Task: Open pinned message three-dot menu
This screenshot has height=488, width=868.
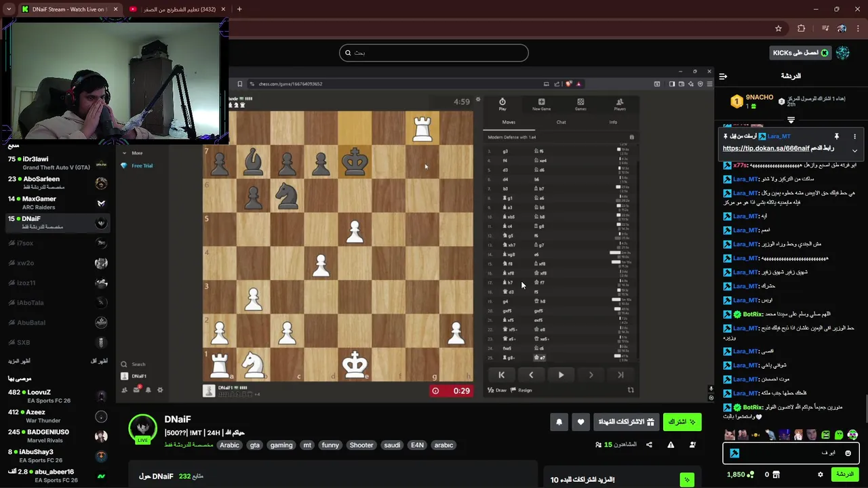Action: click(854, 136)
